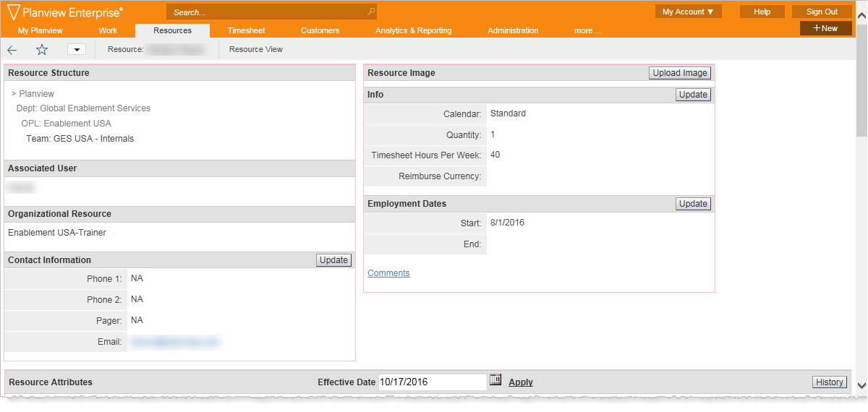This screenshot has height=412, width=868.
Task: Open the resource attributes History
Action: [x=829, y=382]
